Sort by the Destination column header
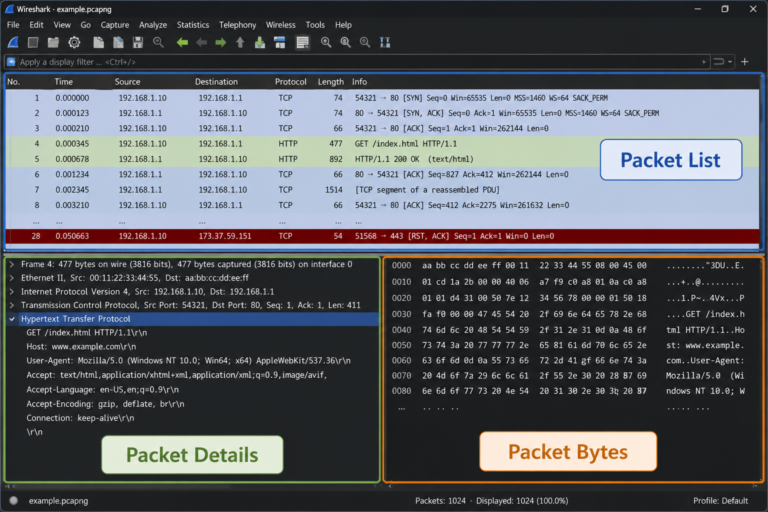This screenshot has height=512, width=768. pos(216,82)
